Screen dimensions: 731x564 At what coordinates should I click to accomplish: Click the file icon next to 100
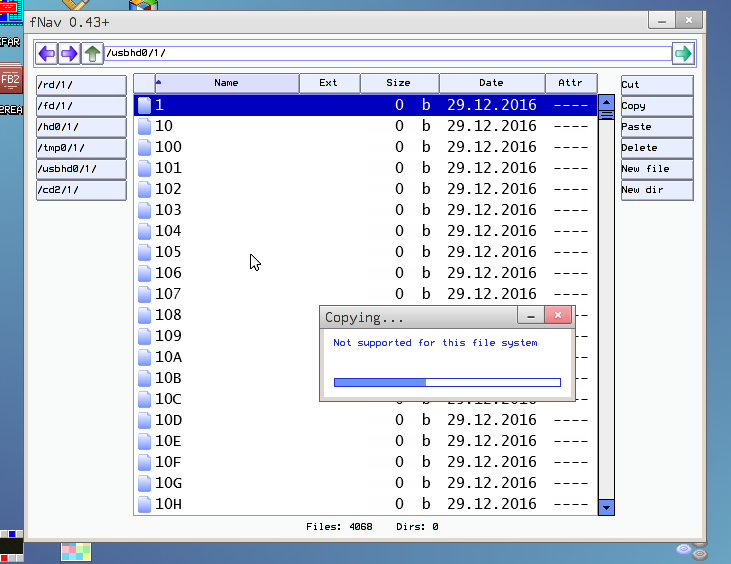(x=144, y=147)
